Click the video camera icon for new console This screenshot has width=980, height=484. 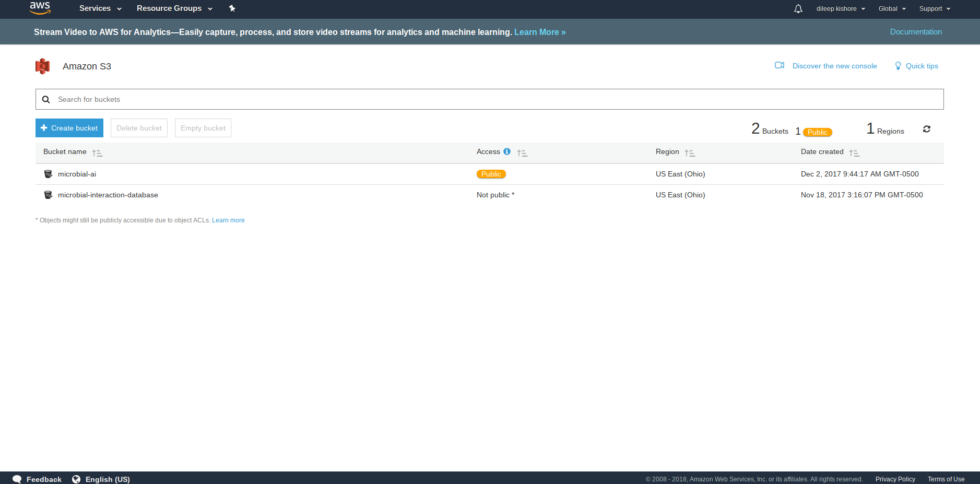(780, 65)
